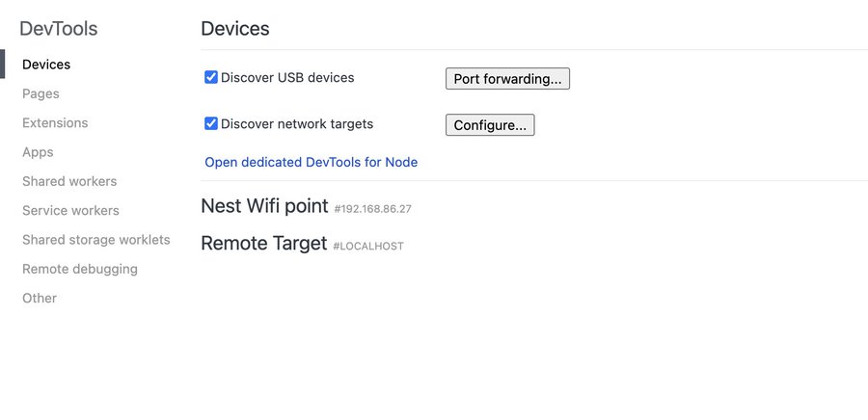
Task: Toggle the Discover USB devices checkbox
Action: pos(211,77)
